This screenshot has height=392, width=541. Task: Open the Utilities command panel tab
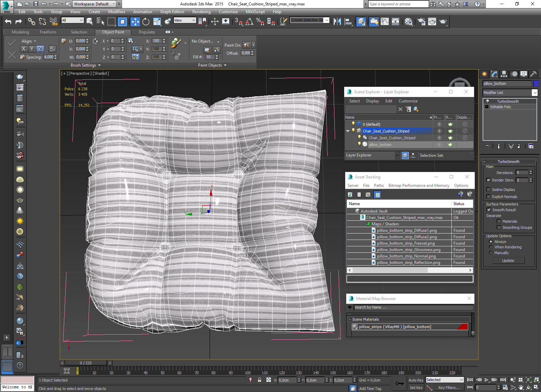533,74
